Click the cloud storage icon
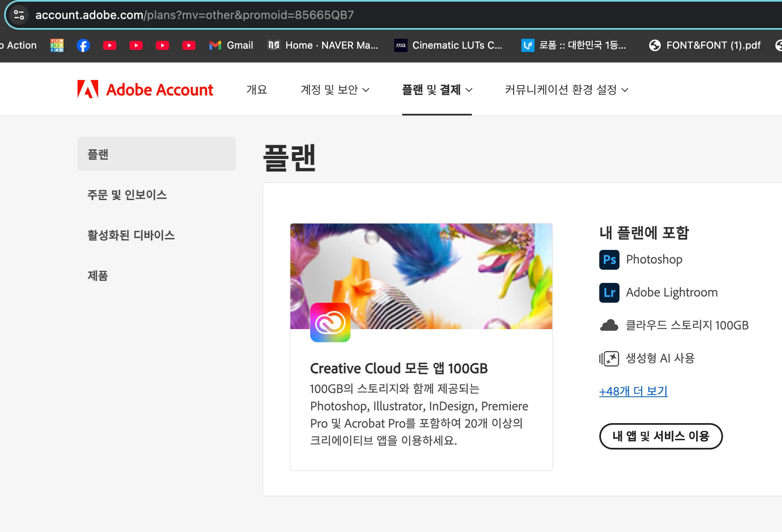The height and width of the screenshot is (532, 782). tap(609, 325)
